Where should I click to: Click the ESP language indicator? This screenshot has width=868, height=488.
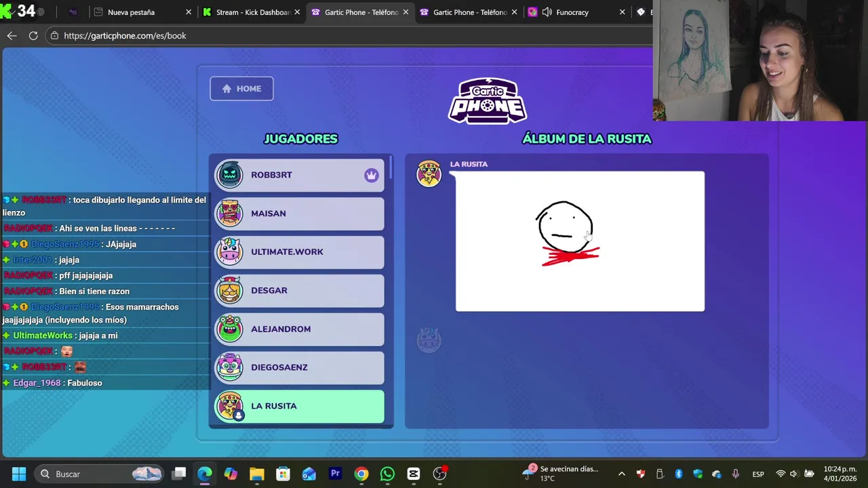pyautogui.click(x=758, y=474)
